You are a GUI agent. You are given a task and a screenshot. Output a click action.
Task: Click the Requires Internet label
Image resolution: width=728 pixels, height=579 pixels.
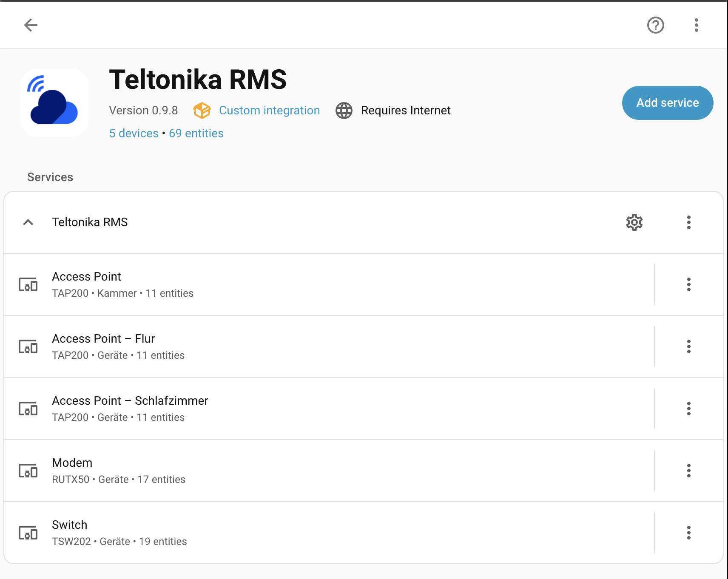tap(406, 111)
